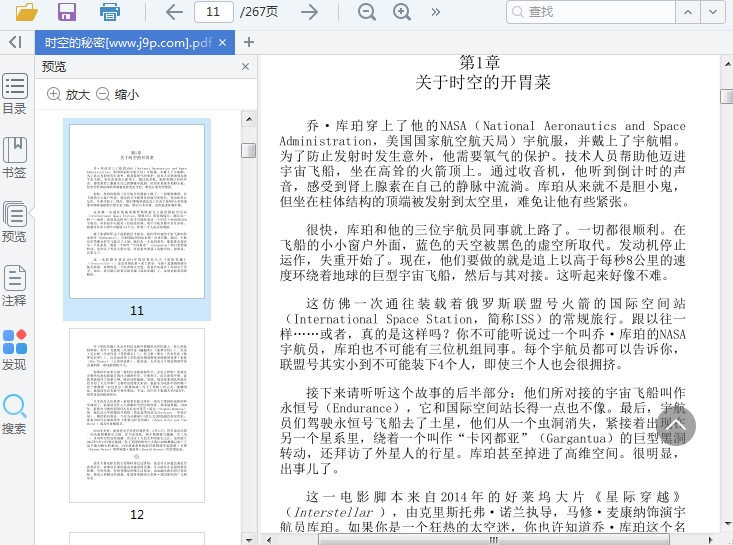Select the page 12 thumbnail
Viewport: 733px width, 545px height.
click(137, 415)
